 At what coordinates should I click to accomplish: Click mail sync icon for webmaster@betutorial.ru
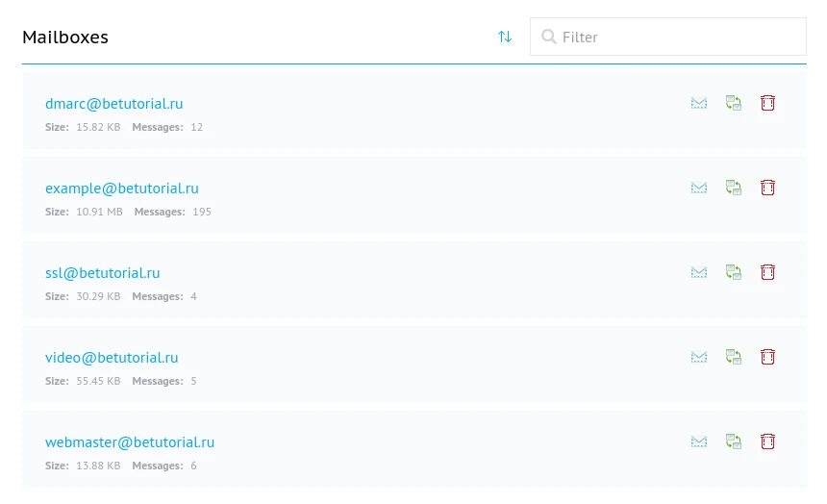[734, 441]
